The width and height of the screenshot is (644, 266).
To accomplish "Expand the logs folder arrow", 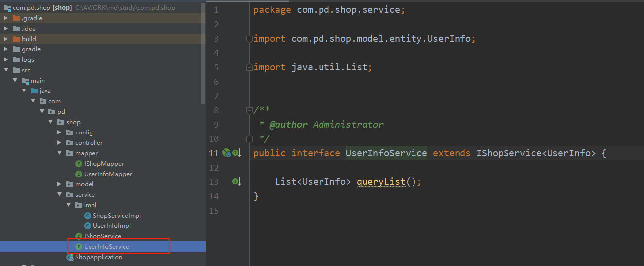I will 6,59.
